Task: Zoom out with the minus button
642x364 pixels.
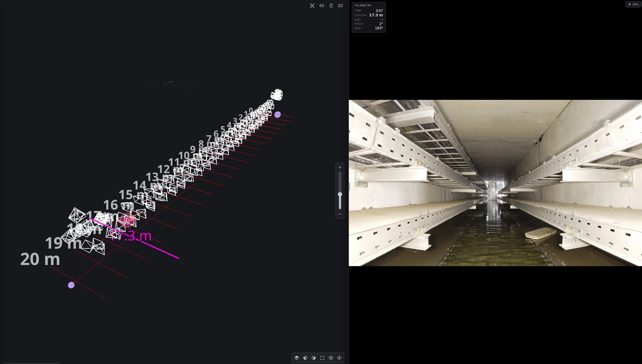Action: [x=340, y=214]
